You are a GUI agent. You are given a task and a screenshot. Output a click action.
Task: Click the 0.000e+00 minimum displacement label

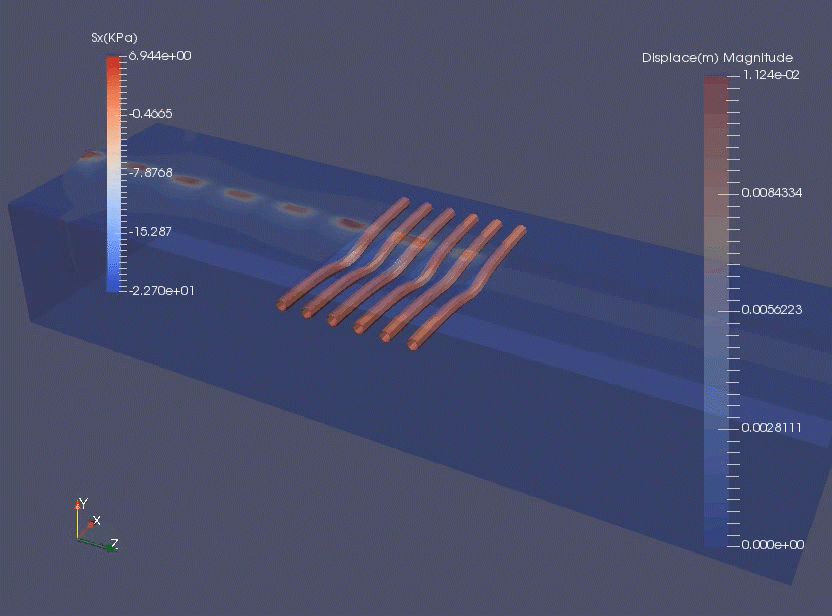point(773,545)
